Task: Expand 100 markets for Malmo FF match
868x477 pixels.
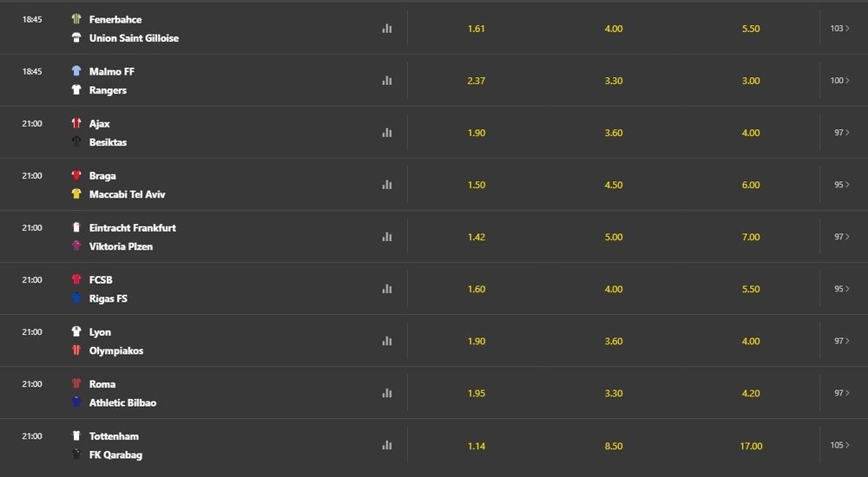Action: click(x=839, y=81)
